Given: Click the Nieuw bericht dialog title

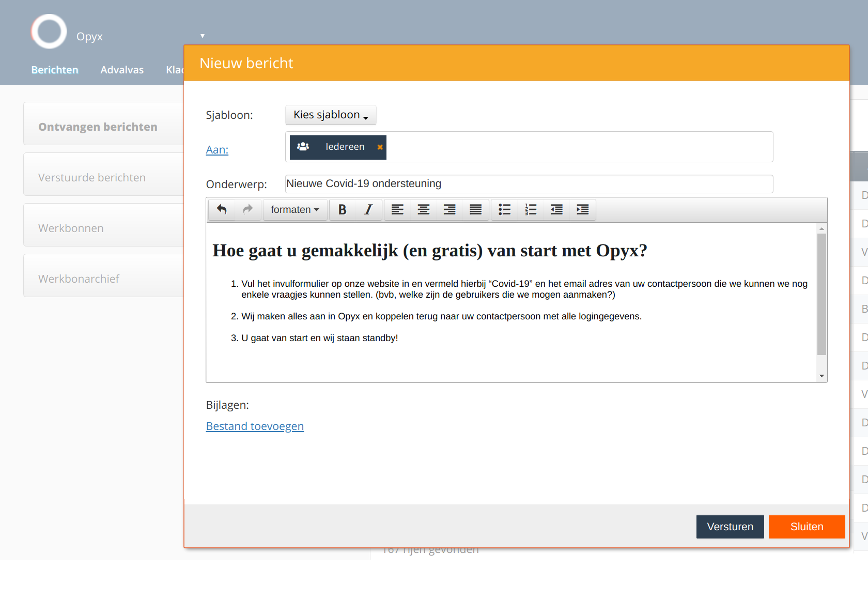Looking at the screenshot, I should (246, 63).
